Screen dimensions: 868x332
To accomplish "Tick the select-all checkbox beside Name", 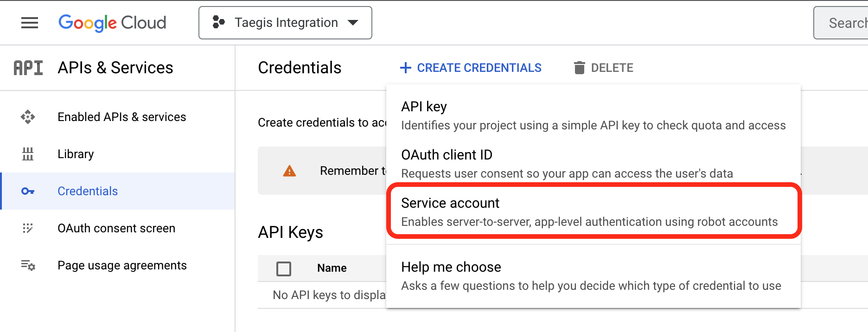I will (284, 268).
